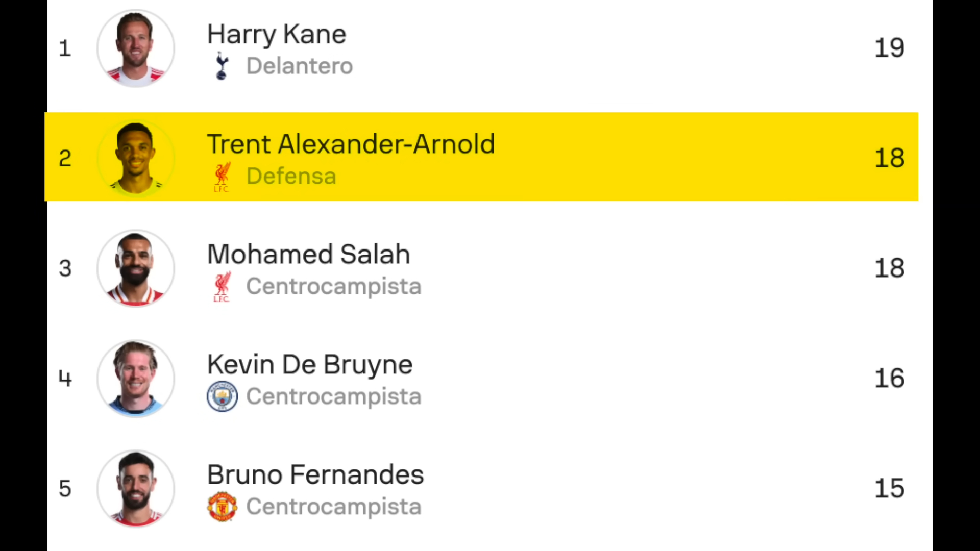Open Trent Alexander-Arnold's profile photo
Image resolution: width=980 pixels, height=551 pixels.
point(136,158)
